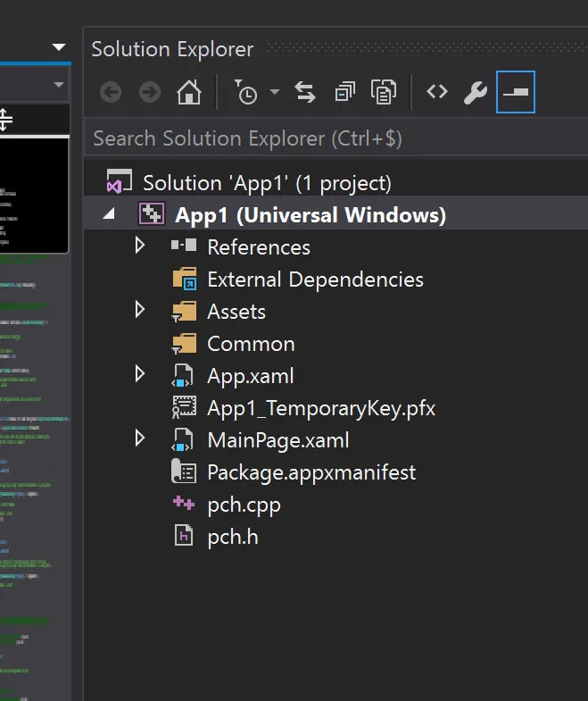Click Sync with Active Document arrows icon

click(305, 92)
